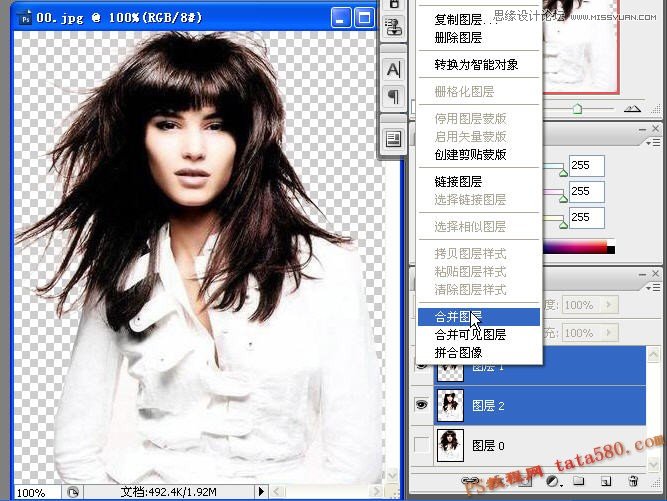Create a new layer icon

606,481
